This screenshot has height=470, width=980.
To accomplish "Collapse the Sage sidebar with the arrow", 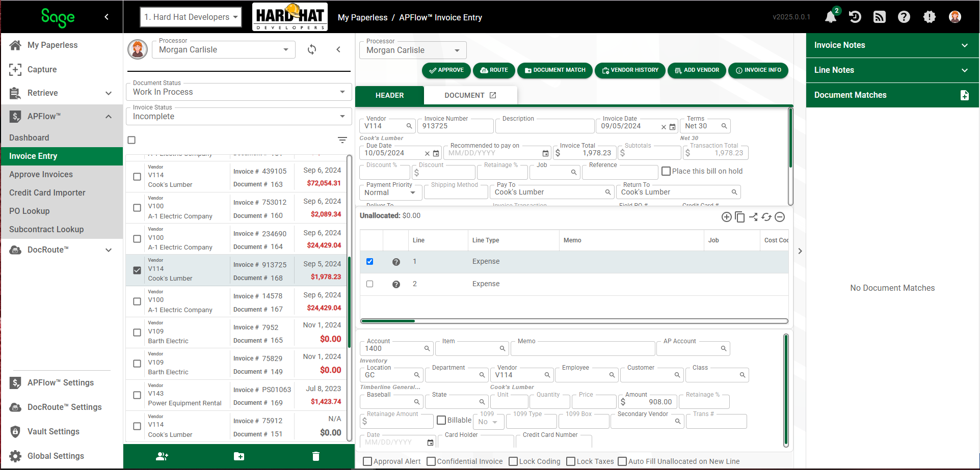I will pyautogui.click(x=107, y=17).
